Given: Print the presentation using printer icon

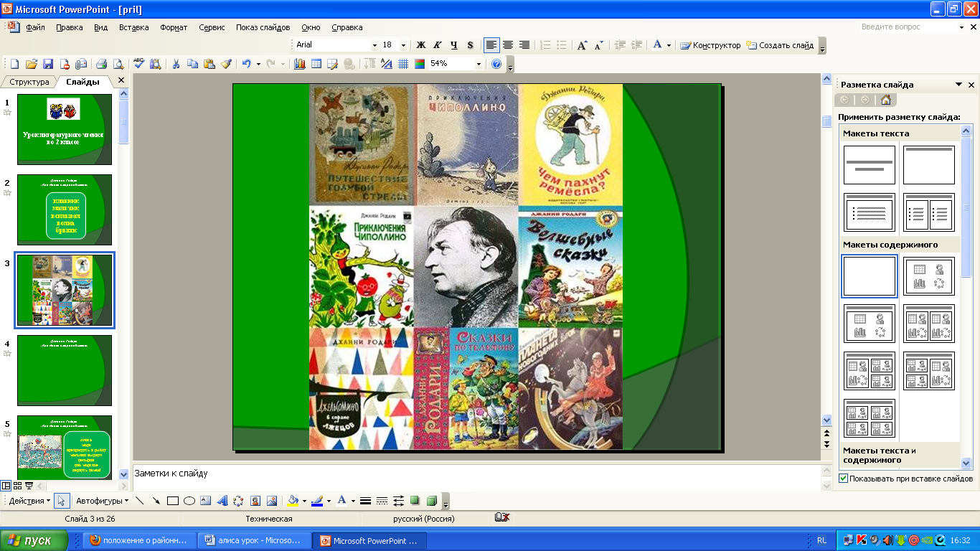Looking at the screenshot, I should [101, 64].
